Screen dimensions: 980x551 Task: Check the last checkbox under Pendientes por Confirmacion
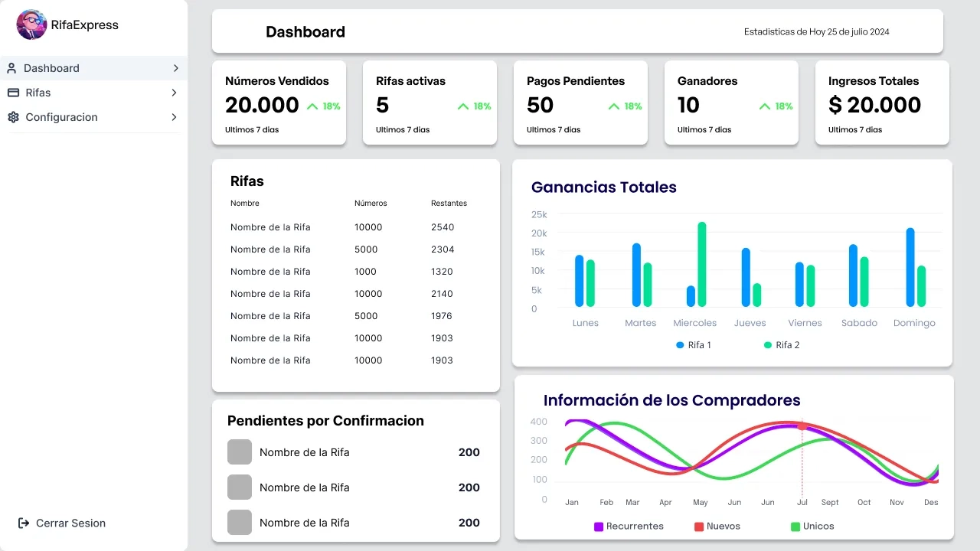(239, 522)
